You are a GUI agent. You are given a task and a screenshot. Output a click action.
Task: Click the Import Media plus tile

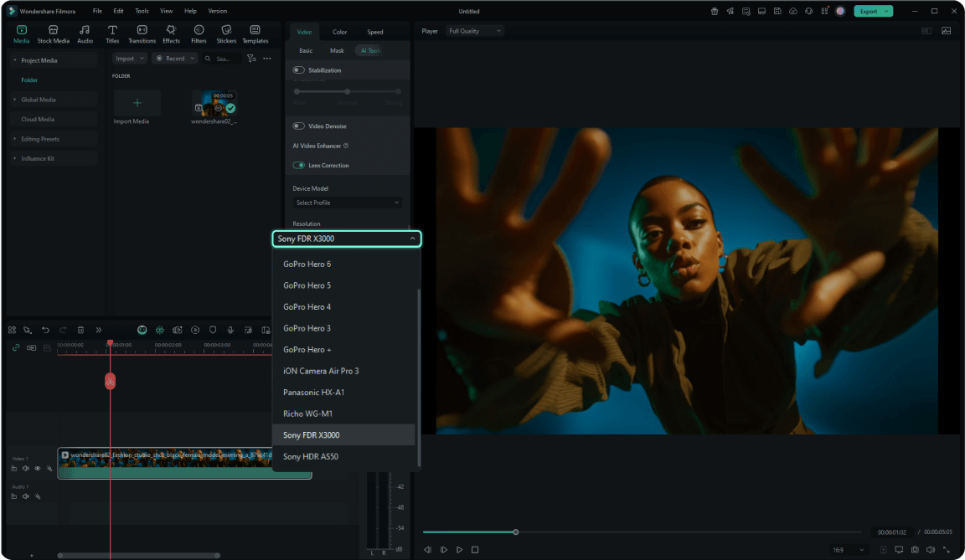click(x=137, y=103)
